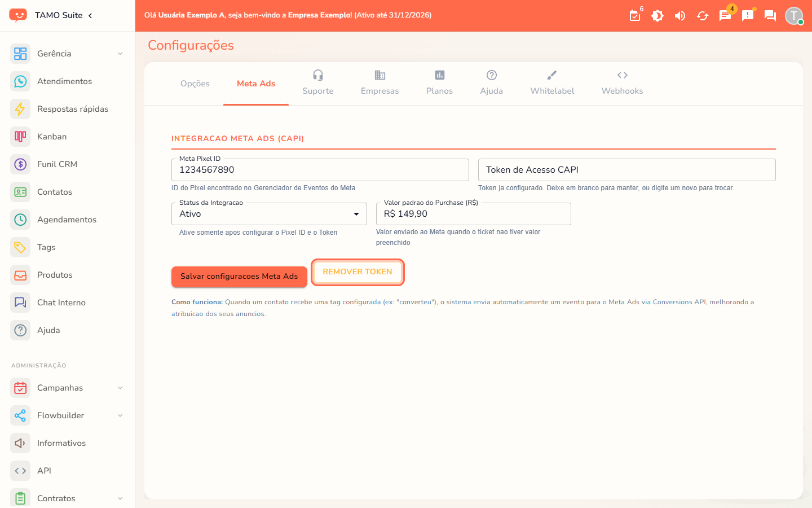Click the TAMO Suite logo
Image resolution: width=812 pixels, height=508 pixels.
coord(18,15)
